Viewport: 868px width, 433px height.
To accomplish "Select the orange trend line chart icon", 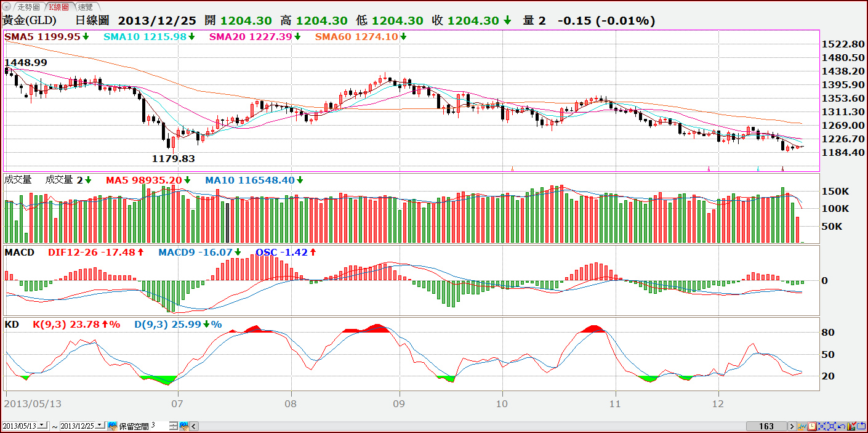I will tap(802, 426).
